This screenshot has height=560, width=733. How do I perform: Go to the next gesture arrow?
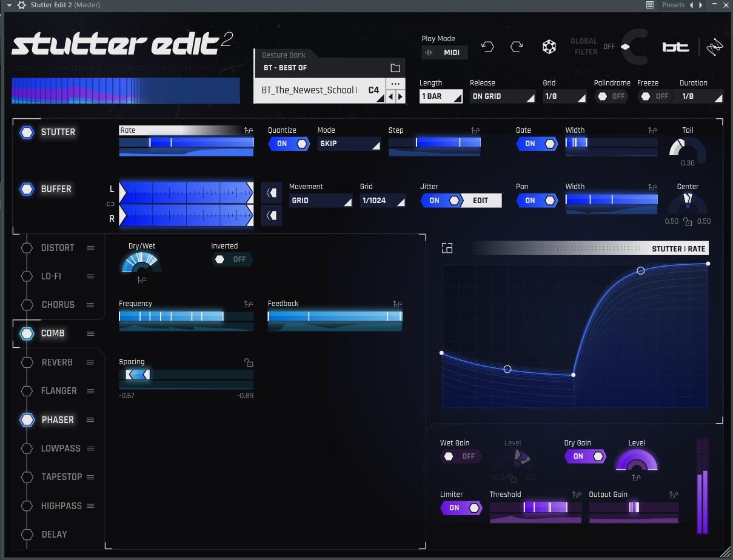[x=400, y=96]
